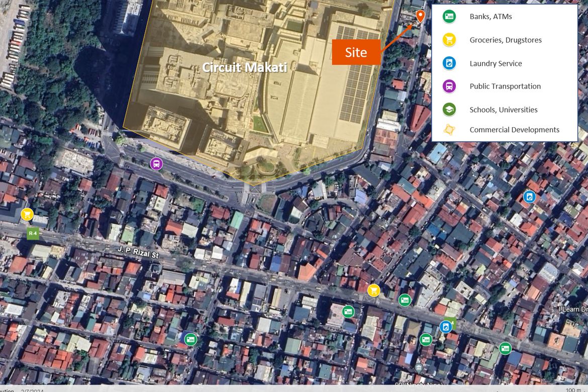Image resolution: width=588 pixels, height=392 pixels.
Task: Click the green R-4 road badge on J. P. Rizal St
Action: click(x=33, y=233)
